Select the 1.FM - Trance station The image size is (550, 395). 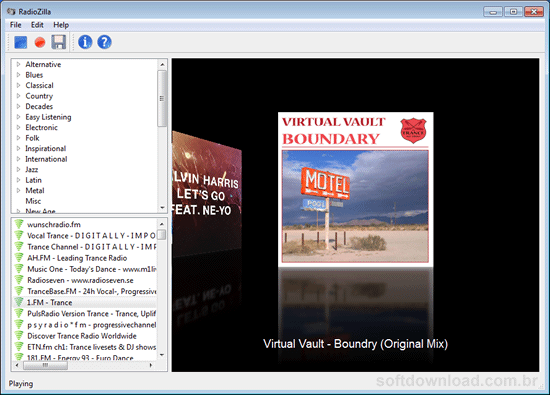[49, 302]
